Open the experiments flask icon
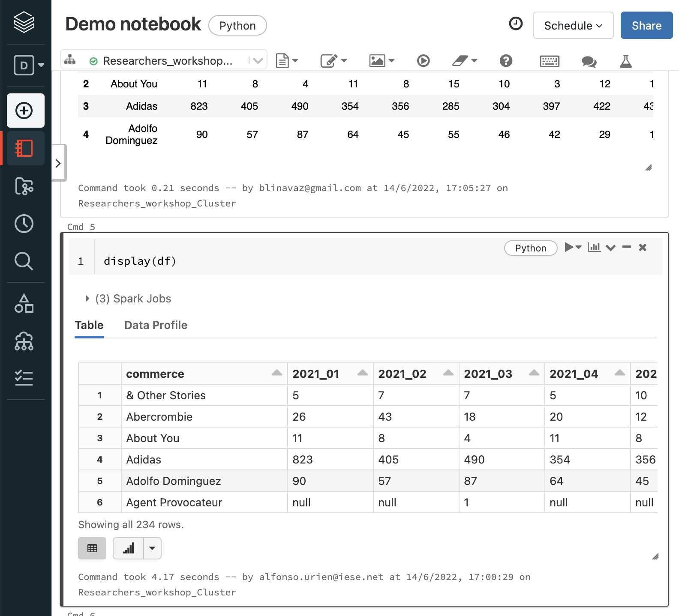Image resolution: width=679 pixels, height=616 pixels. [x=626, y=61]
